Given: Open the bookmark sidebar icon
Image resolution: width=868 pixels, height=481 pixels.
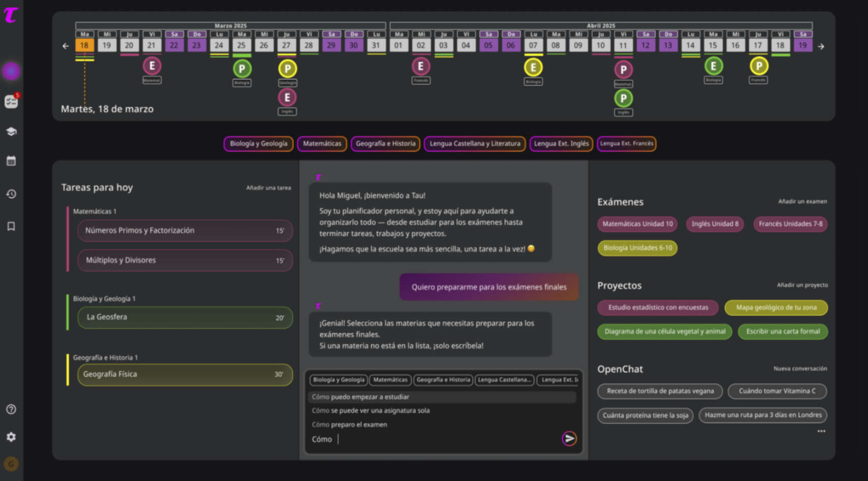Looking at the screenshot, I should click(11, 226).
